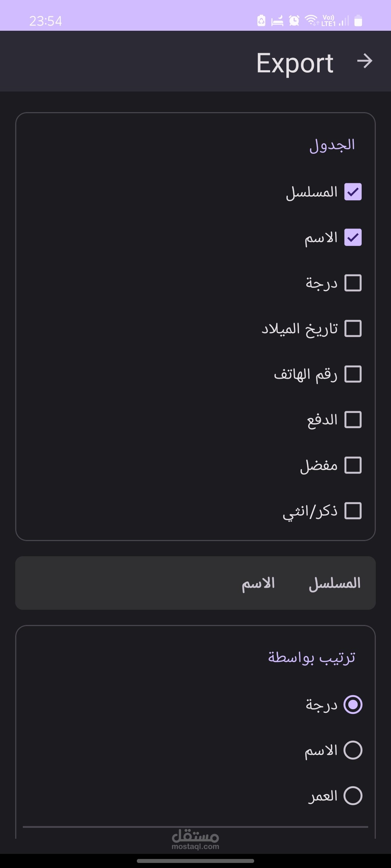391x868 pixels.
Task: Tap the bed sleep mode status icon
Action: (277, 21)
